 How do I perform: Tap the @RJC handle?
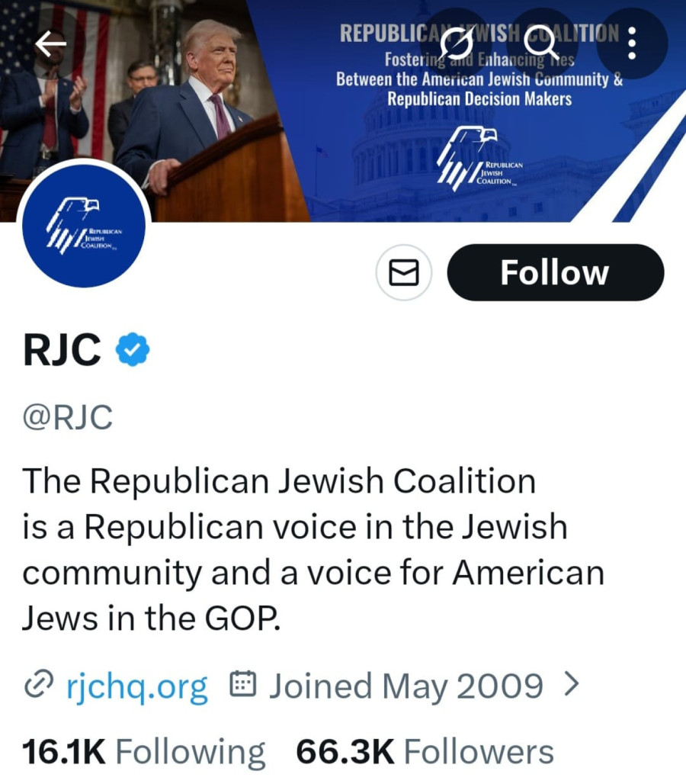(68, 418)
